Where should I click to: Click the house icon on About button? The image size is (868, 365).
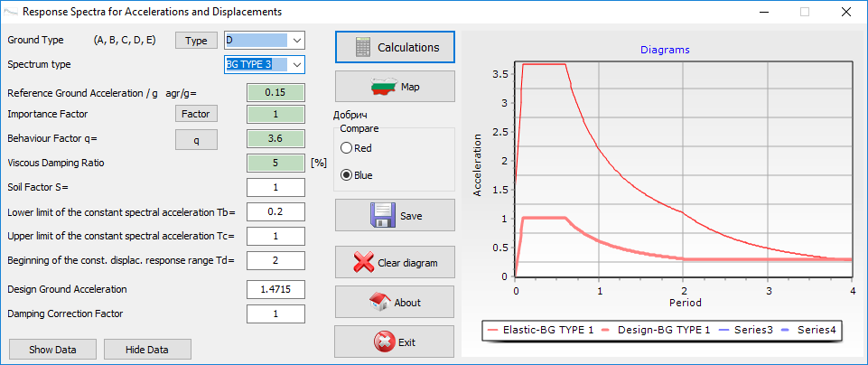point(380,303)
